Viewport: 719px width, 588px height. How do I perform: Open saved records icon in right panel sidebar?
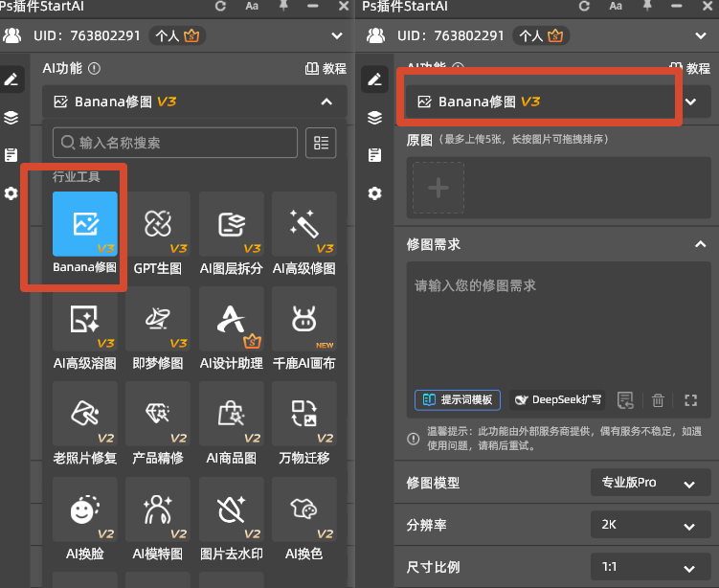tap(374, 155)
